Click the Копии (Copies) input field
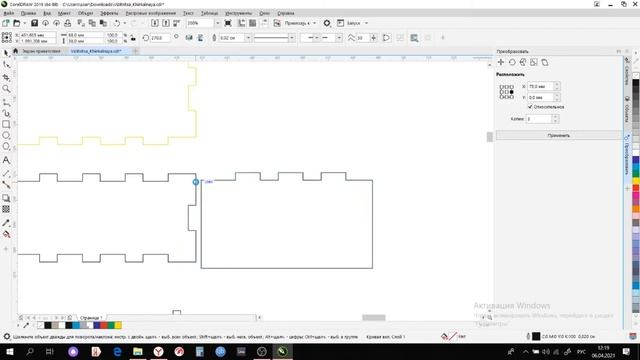 click(x=539, y=119)
